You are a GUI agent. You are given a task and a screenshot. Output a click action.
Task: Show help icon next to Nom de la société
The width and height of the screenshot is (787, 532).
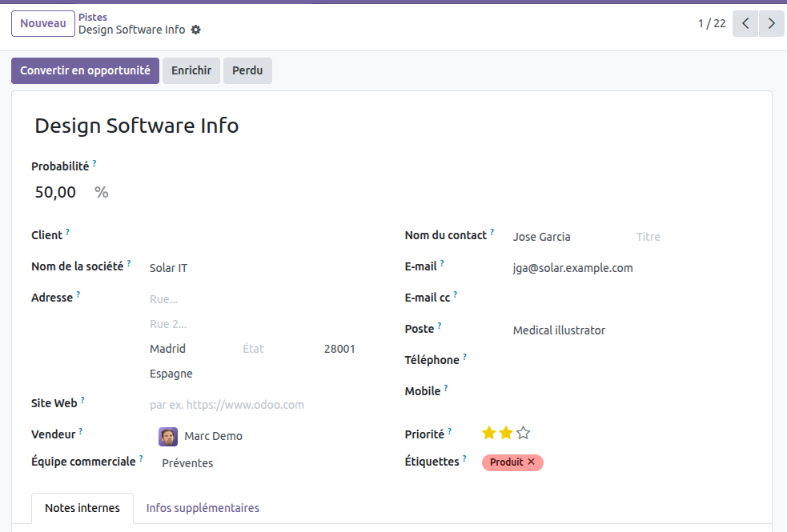(129, 263)
